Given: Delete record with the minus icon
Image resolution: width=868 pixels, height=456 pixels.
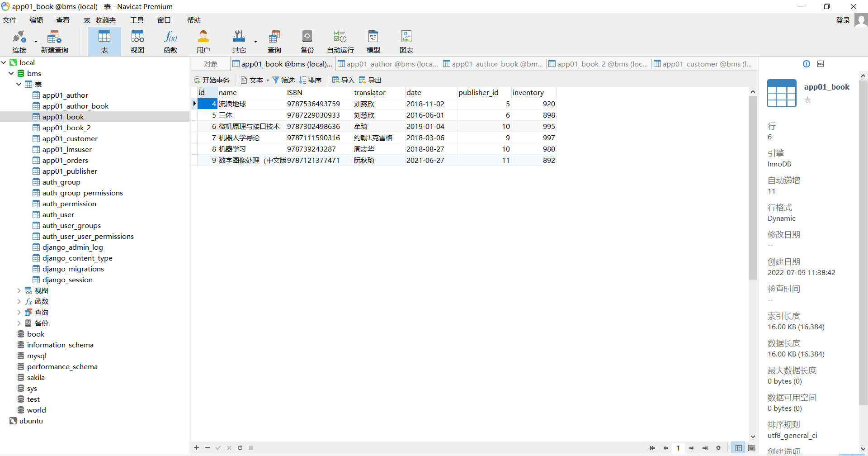Looking at the screenshot, I should (207, 448).
